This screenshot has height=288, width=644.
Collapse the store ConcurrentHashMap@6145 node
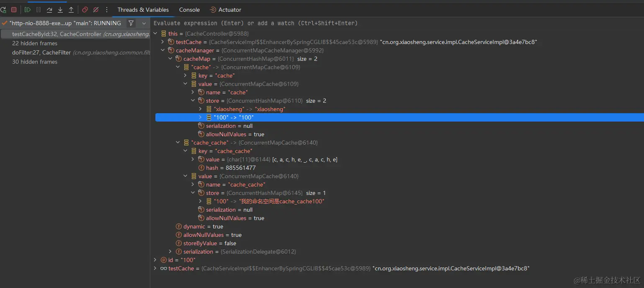click(x=193, y=193)
